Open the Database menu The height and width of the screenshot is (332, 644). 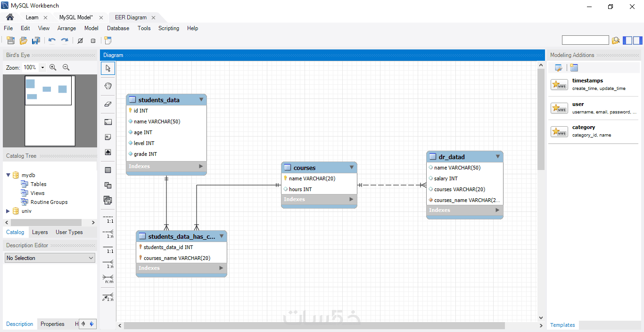click(x=118, y=28)
